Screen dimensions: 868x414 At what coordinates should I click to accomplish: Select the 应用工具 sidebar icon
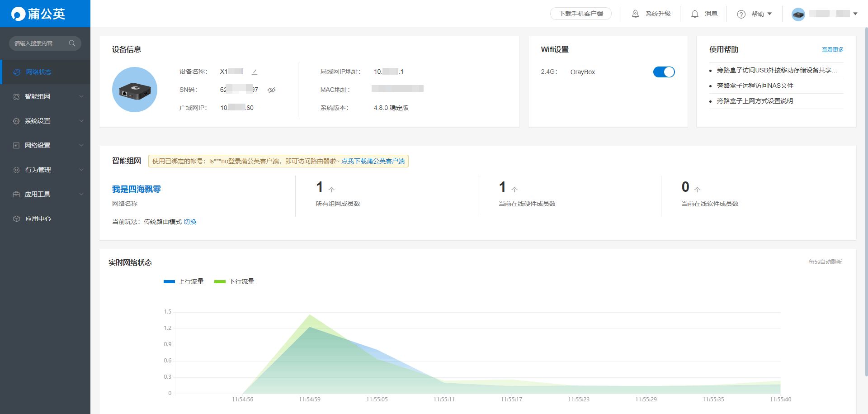[16, 194]
